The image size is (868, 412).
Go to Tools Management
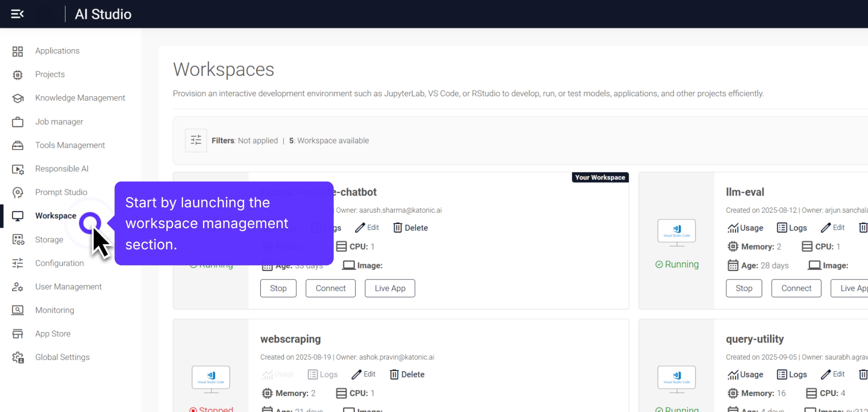click(70, 145)
